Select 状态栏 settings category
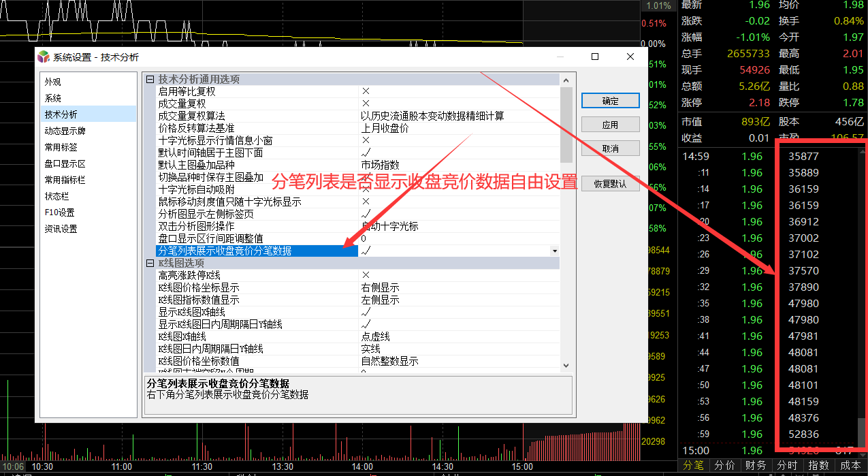Image resolution: width=868 pixels, height=476 pixels. [88, 196]
